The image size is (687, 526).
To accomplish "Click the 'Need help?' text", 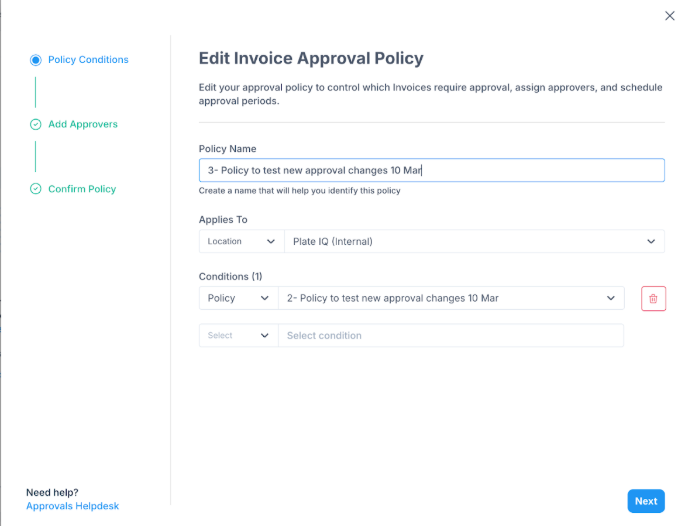I will [x=52, y=492].
